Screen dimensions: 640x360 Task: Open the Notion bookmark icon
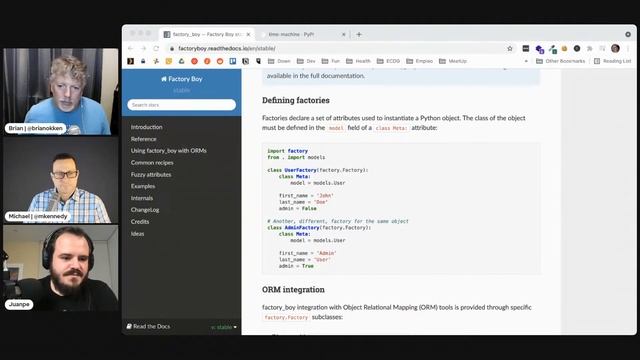pos(245,61)
